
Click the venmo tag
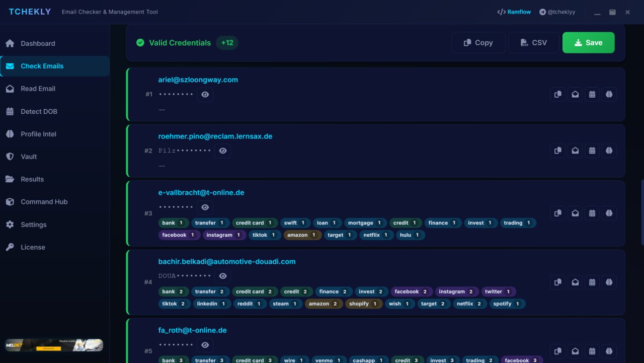pyautogui.click(x=329, y=359)
